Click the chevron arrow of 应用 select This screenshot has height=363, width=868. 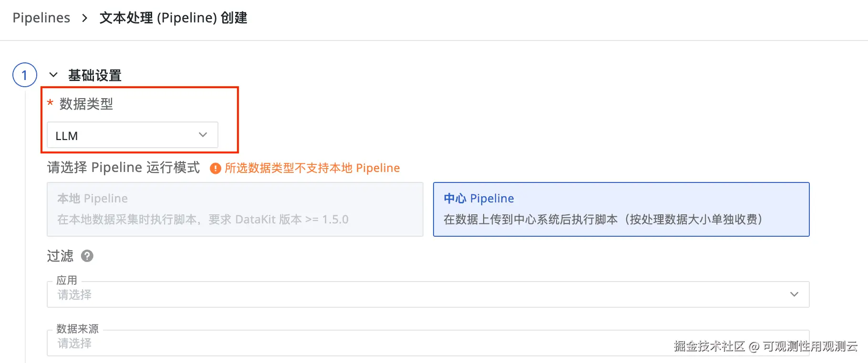[794, 294]
